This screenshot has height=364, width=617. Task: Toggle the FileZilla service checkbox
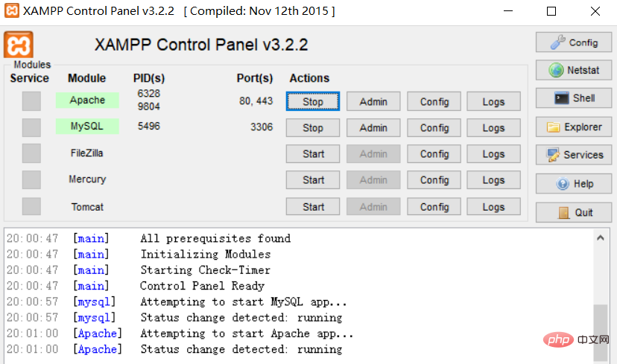pyautogui.click(x=31, y=153)
